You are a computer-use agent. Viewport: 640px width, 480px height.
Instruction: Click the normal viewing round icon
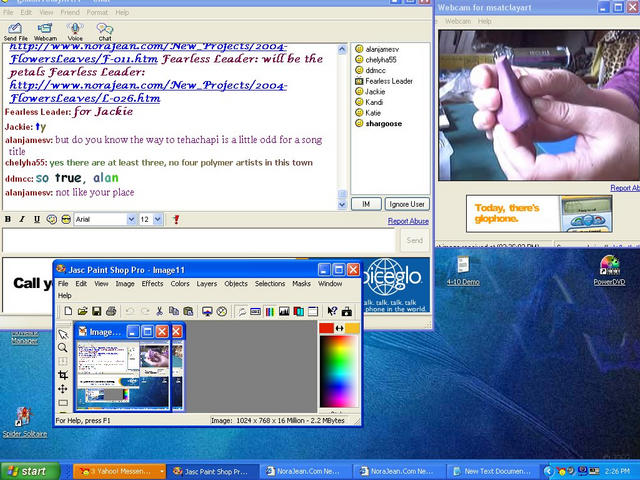coord(222,311)
